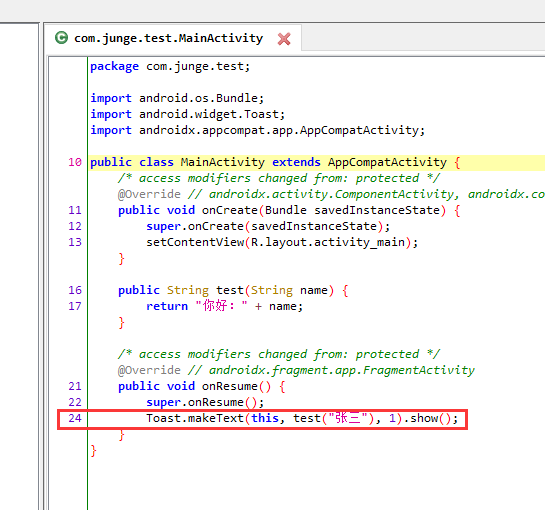Click 'import android.os.Bundle;' line
The width and height of the screenshot is (545, 510).
pyautogui.click(x=177, y=98)
